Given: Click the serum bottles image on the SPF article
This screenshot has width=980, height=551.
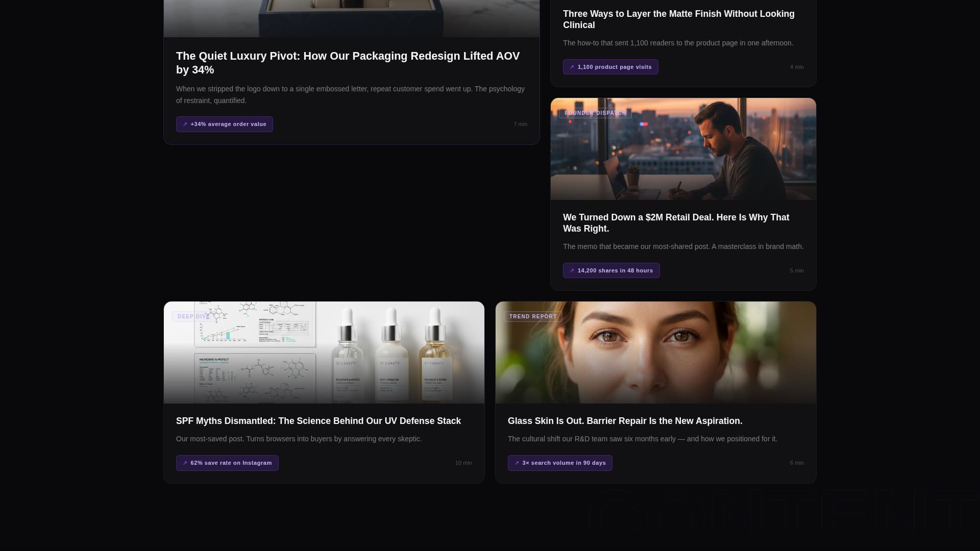Looking at the screenshot, I should 324,352.
